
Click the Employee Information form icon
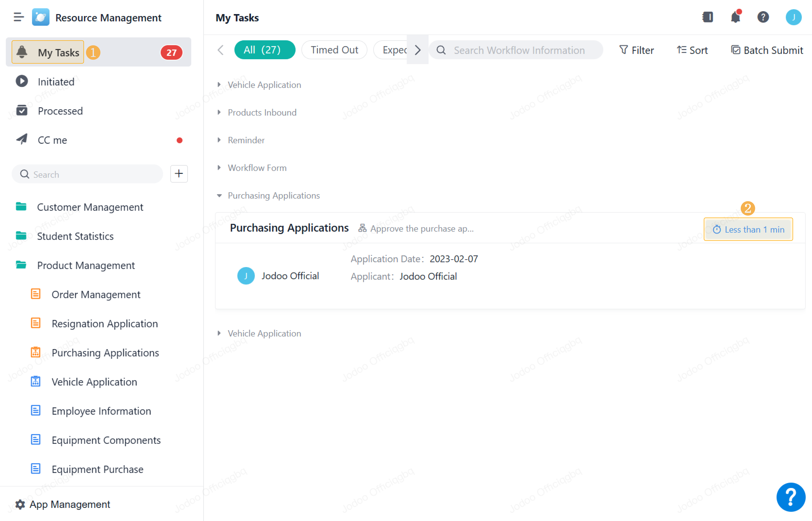click(36, 410)
